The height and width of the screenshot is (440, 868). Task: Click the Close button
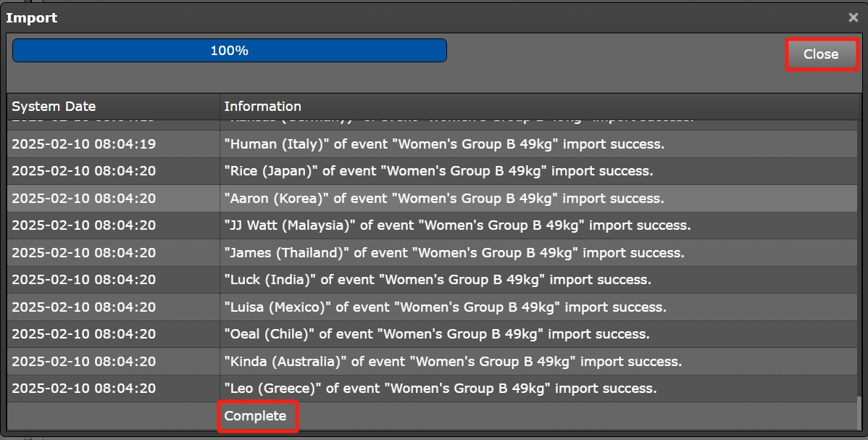pos(821,54)
